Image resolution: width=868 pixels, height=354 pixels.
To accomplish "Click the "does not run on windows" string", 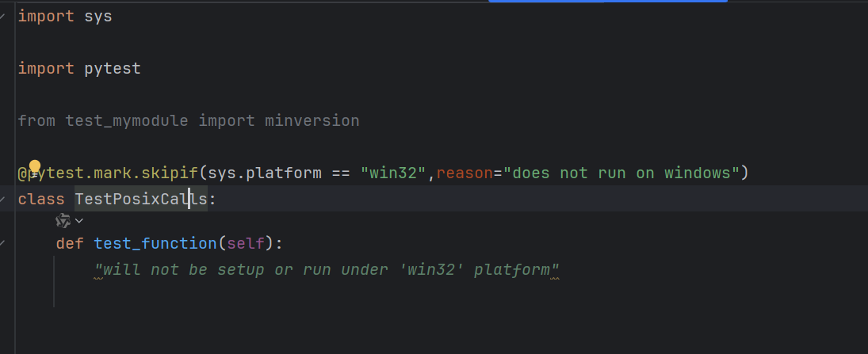I will [621, 173].
